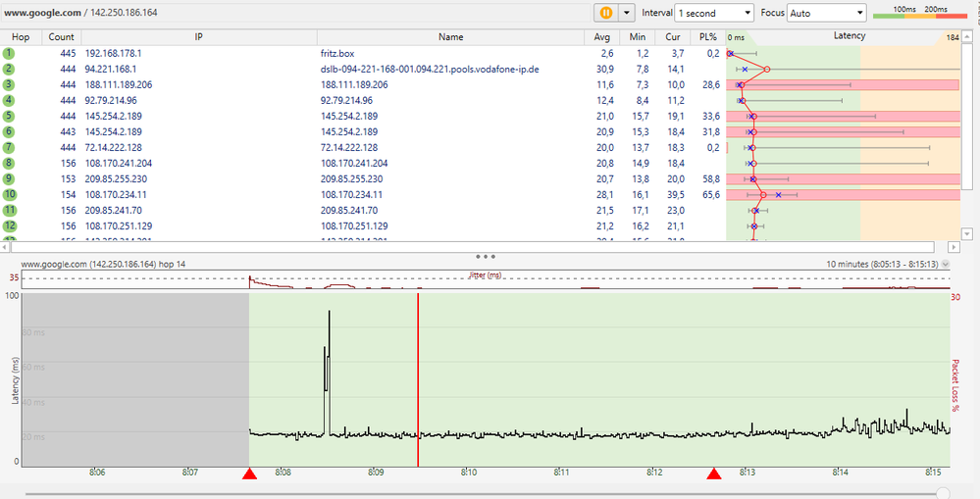Click packet loss value 58,8

click(x=711, y=178)
